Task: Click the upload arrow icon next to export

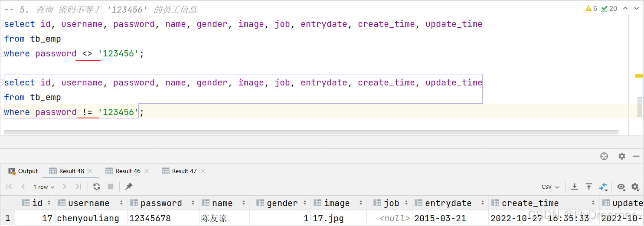Action: pyautogui.click(x=588, y=187)
